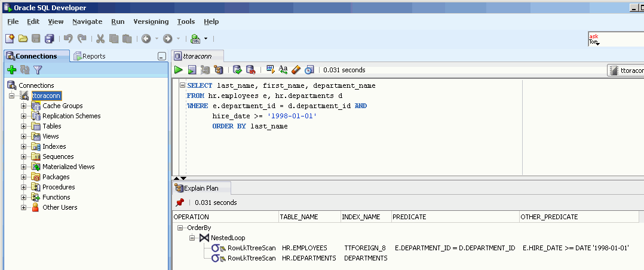Click the Save icon
The width and height of the screenshot is (644, 270).
point(36,39)
